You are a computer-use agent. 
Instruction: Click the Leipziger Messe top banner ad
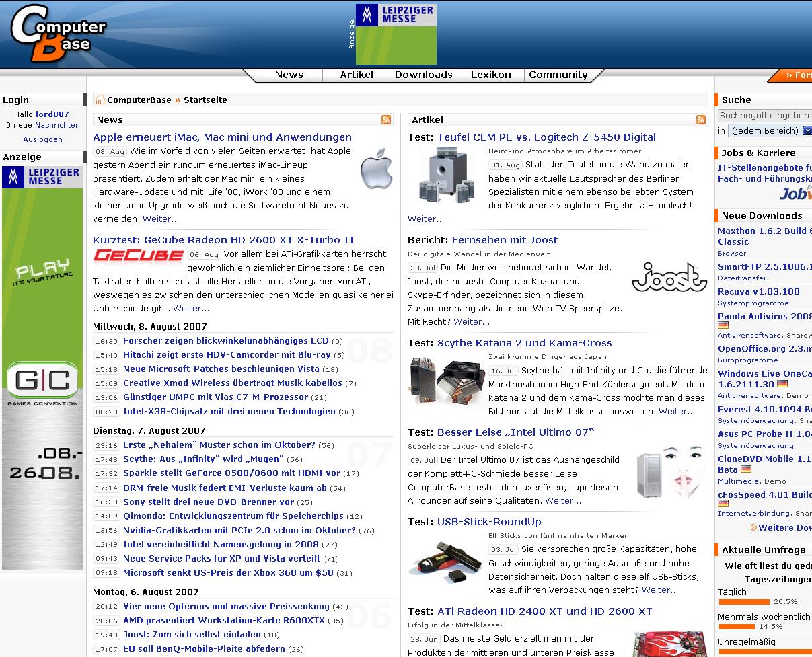pos(396,34)
